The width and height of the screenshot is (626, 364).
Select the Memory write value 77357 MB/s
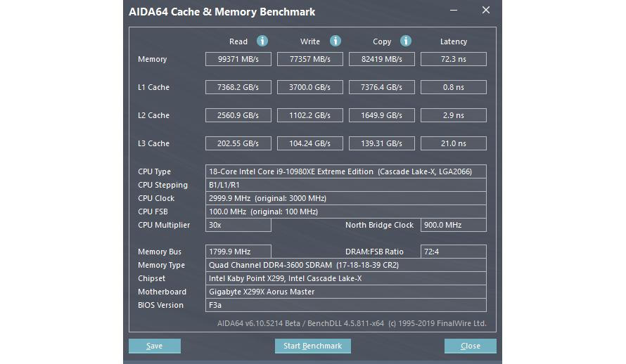[310, 59]
